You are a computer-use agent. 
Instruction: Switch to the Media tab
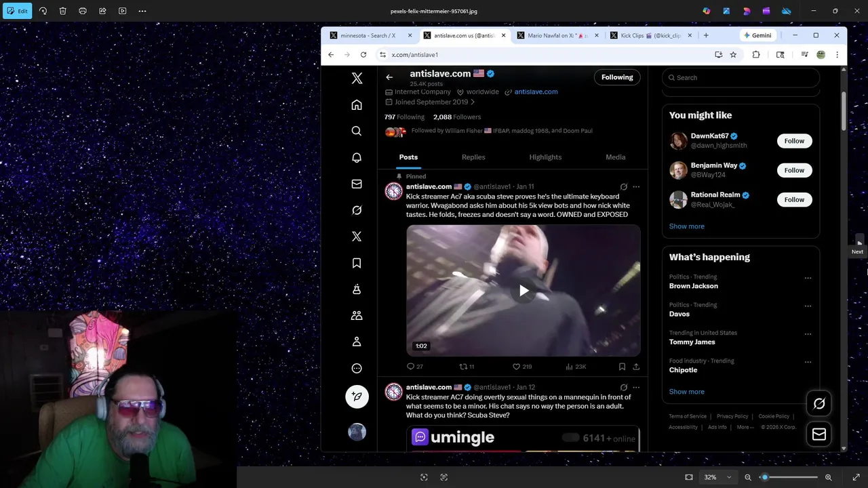616,157
